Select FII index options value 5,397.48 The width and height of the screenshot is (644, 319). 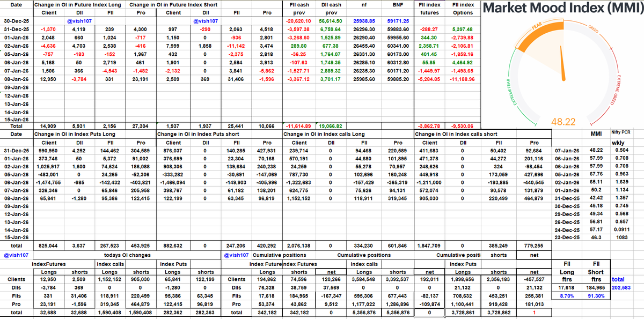(x=462, y=29)
